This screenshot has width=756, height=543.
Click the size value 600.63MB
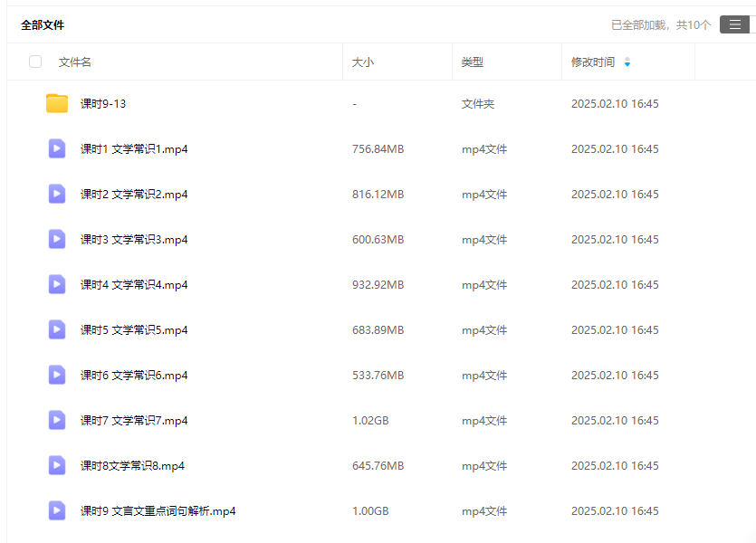(378, 240)
